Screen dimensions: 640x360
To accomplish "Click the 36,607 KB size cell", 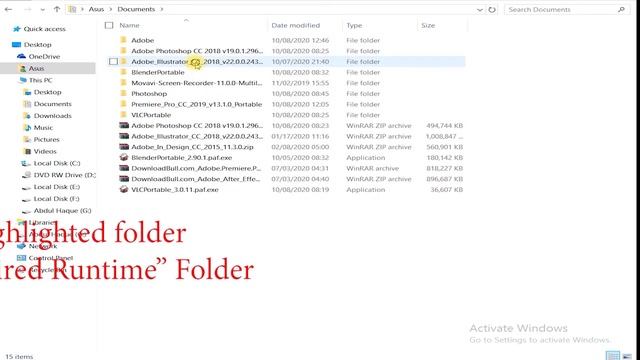I will tap(447, 189).
